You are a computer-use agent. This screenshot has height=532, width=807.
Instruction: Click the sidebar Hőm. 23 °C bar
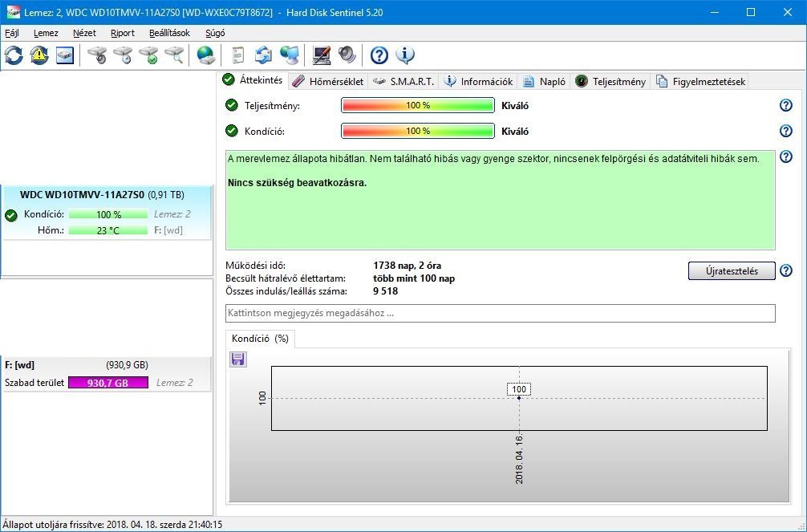(108, 230)
